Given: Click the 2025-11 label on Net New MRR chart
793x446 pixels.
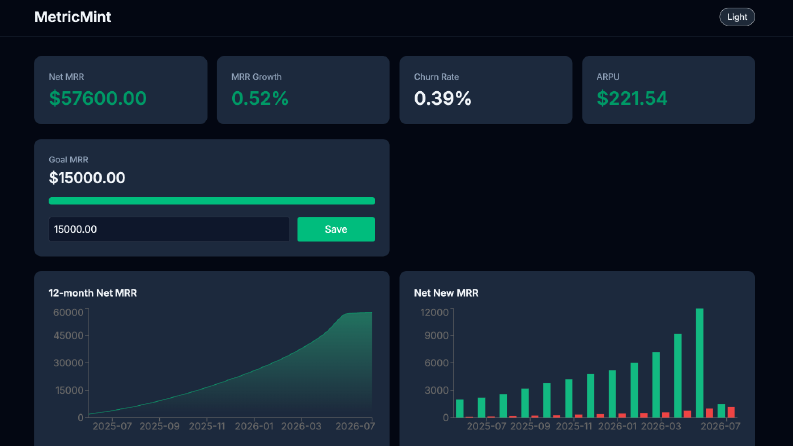Looking at the screenshot, I should [574, 426].
